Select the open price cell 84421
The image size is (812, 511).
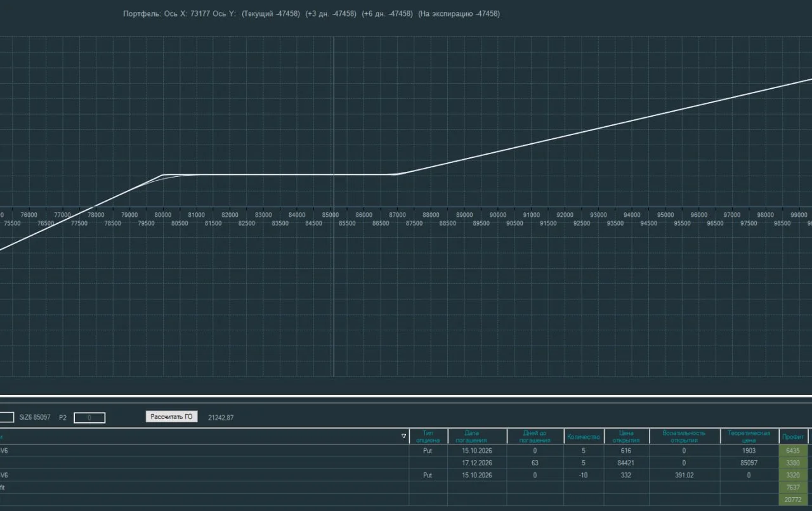[626, 463]
